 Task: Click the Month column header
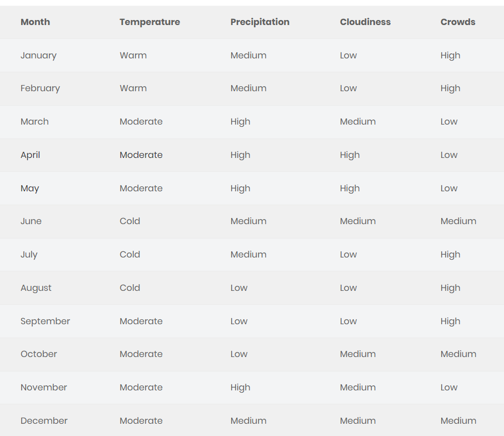tap(35, 22)
